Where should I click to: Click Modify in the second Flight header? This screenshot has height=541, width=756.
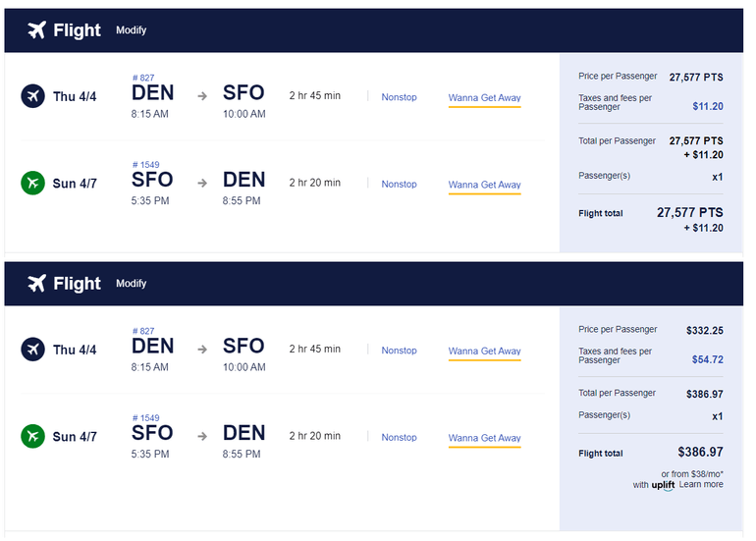coord(131,284)
